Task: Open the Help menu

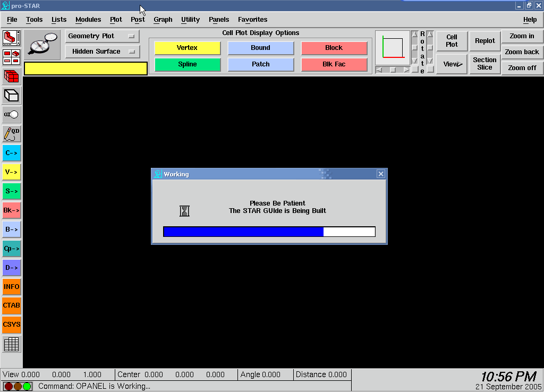Action: pyautogui.click(x=530, y=20)
